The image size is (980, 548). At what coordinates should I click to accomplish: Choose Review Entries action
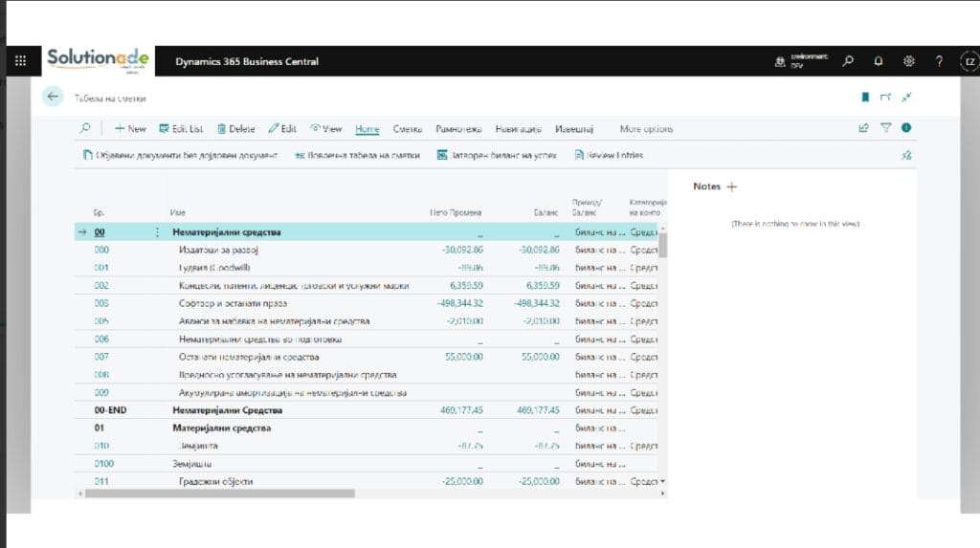pos(608,155)
